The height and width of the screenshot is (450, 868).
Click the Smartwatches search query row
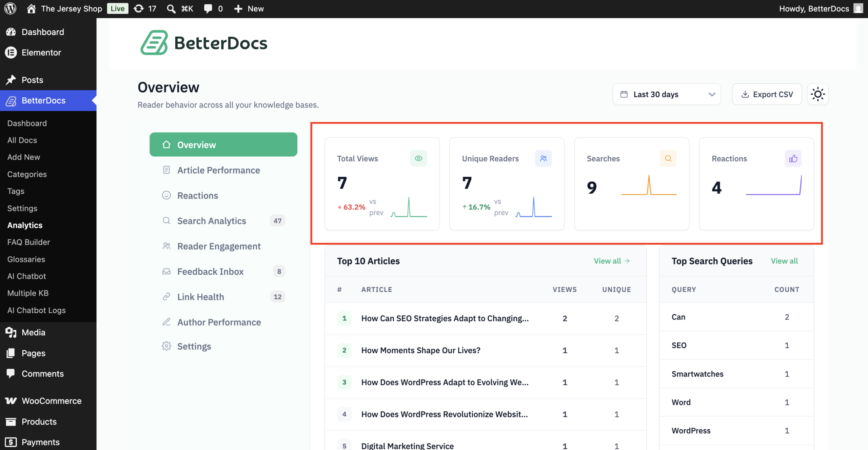coord(736,374)
